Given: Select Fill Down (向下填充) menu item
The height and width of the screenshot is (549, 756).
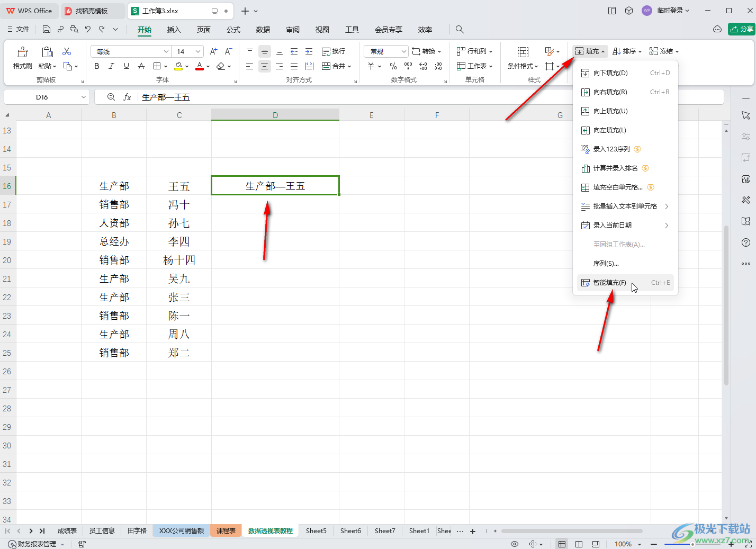Looking at the screenshot, I should click(x=626, y=73).
